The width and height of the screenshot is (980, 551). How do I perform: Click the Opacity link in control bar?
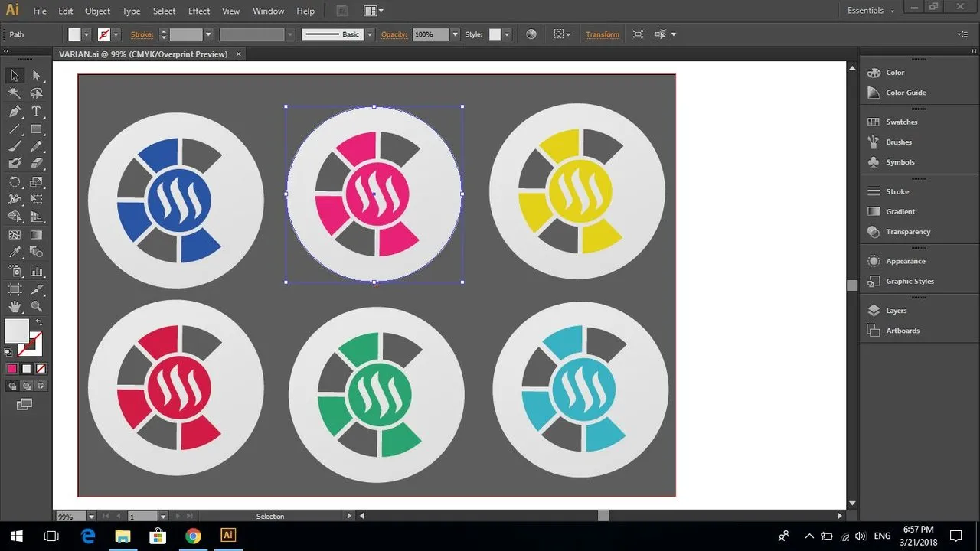pos(394,34)
